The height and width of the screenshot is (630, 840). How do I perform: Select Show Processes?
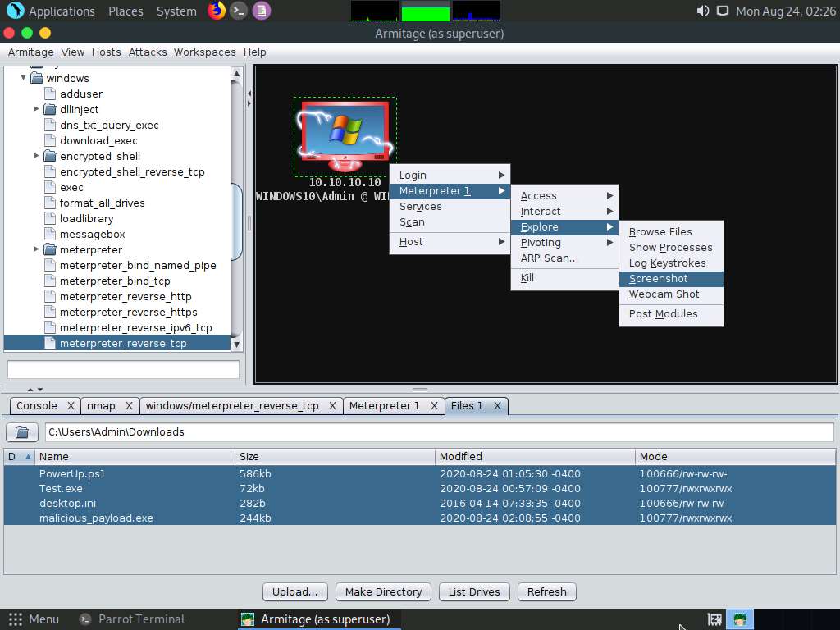671,248
